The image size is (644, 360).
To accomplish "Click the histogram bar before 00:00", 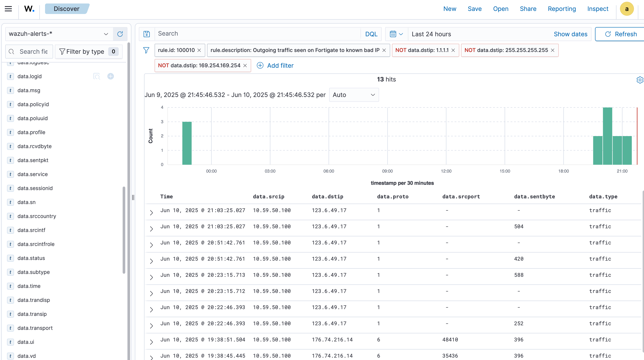I will [x=187, y=143].
